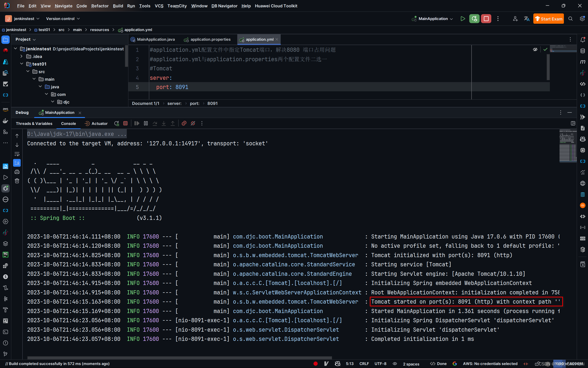Open Project view selector dropdown
This screenshot has height=368, width=588.
(x=26, y=39)
